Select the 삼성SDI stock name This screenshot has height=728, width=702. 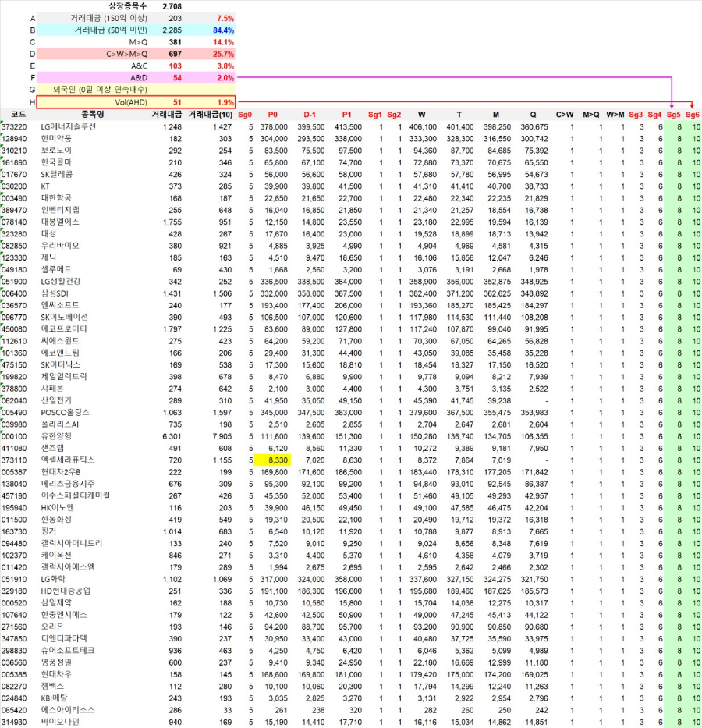pyautogui.click(x=55, y=293)
